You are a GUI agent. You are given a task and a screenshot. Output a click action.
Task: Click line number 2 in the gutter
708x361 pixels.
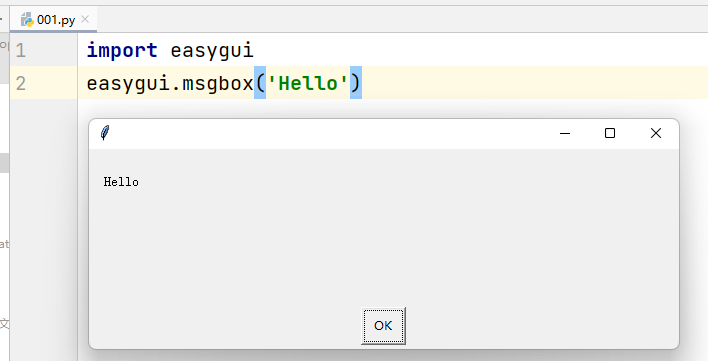(20, 83)
